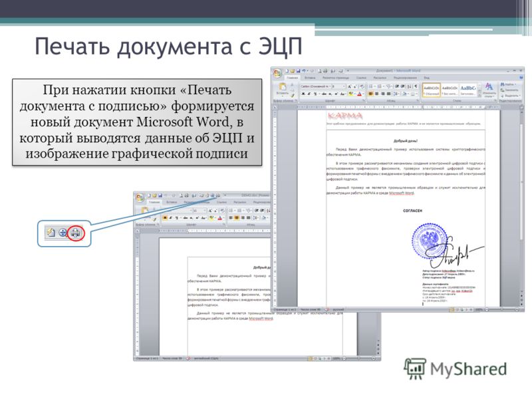The width and height of the screenshot is (532, 399).
Task: Click Grow Font icon in front window
Action: pos(349,86)
